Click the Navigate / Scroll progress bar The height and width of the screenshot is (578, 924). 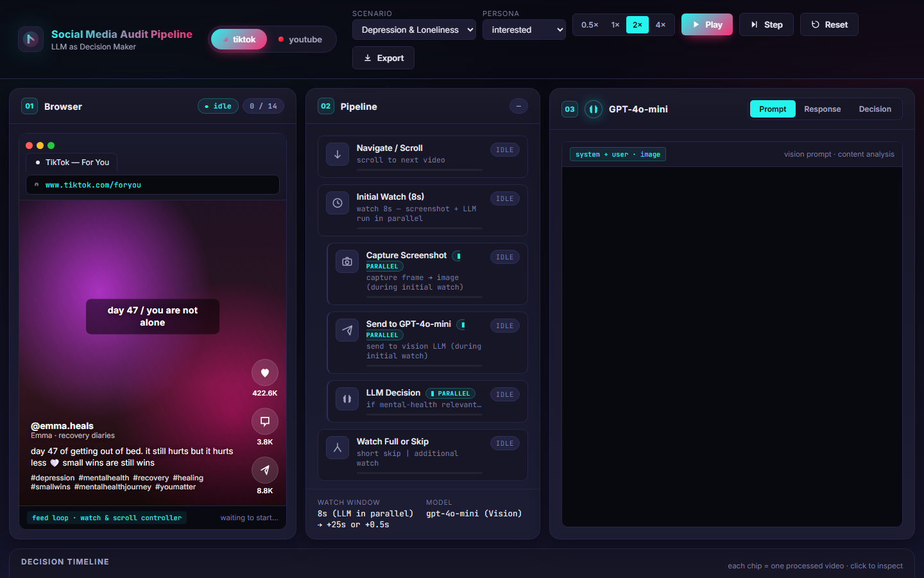(420, 170)
